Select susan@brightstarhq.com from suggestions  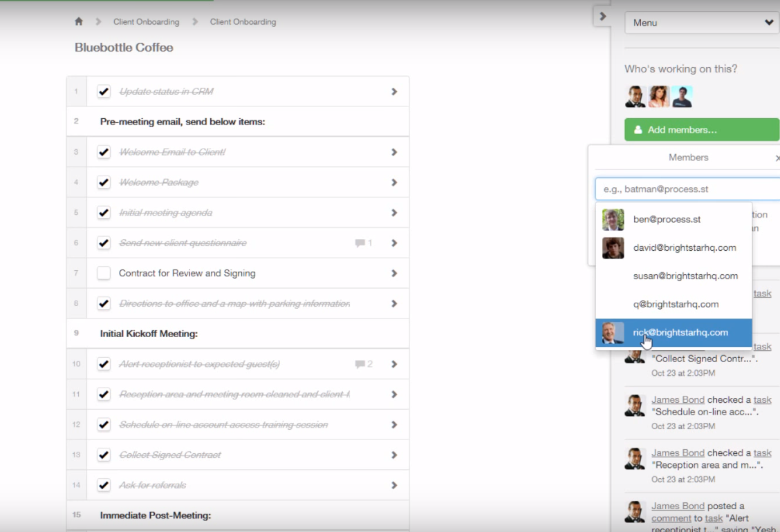point(674,276)
